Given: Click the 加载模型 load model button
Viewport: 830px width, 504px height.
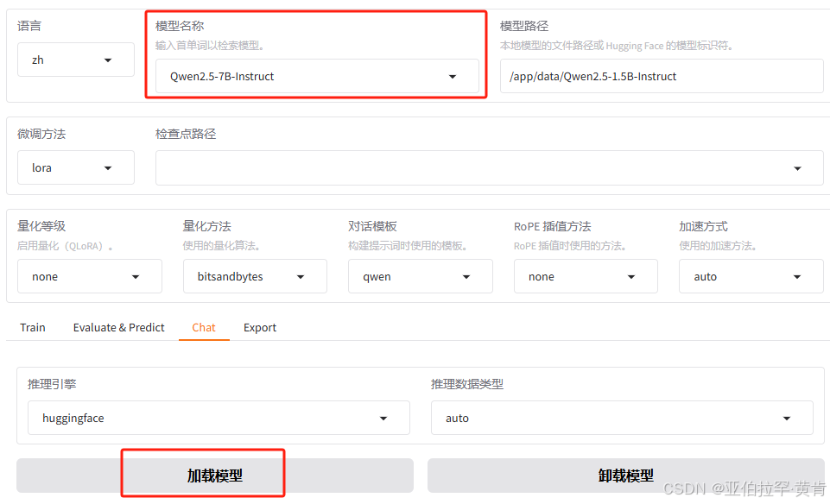Looking at the screenshot, I should point(203,473).
